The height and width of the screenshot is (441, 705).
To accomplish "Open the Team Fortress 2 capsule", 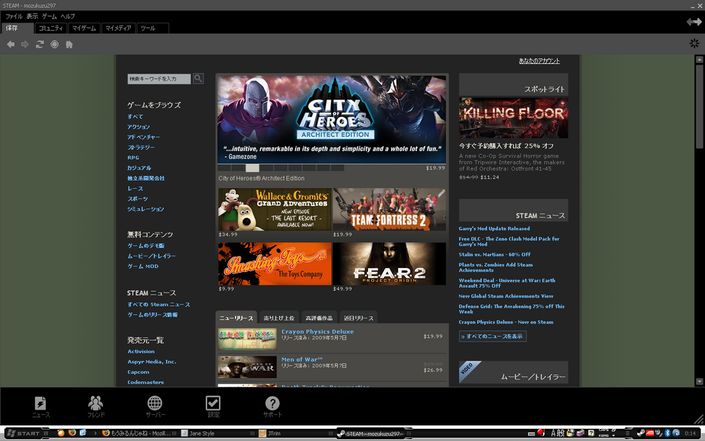I will click(389, 209).
